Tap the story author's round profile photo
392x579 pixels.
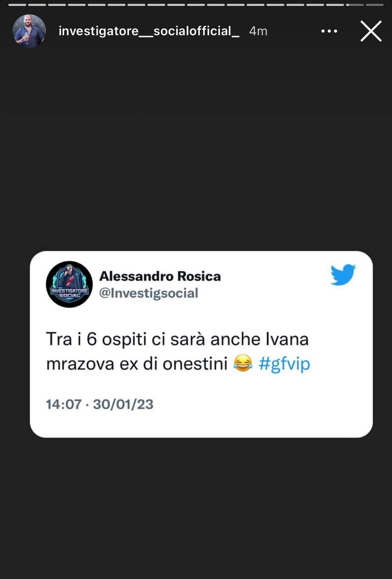pyautogui.click(x=29, y=31)
